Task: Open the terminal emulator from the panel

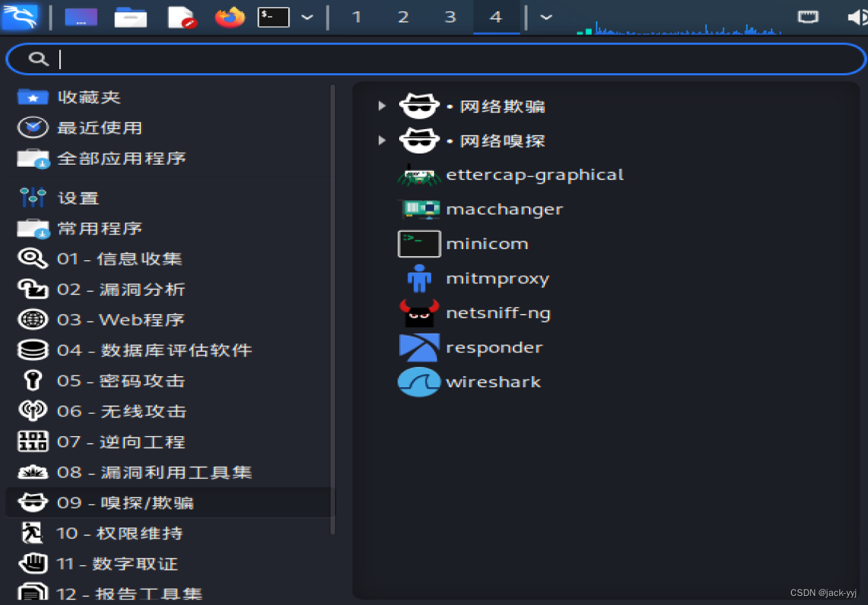Action: click(274, 17)
